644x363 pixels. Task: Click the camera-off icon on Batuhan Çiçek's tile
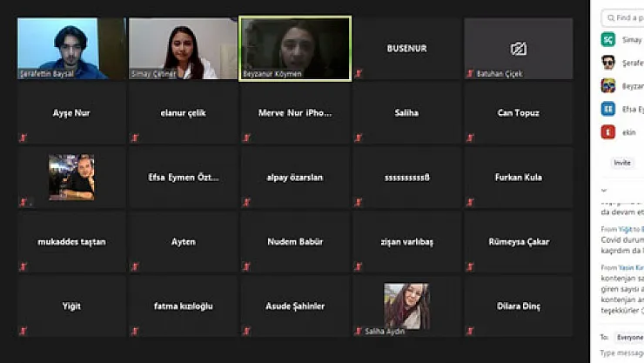[519, 49]
